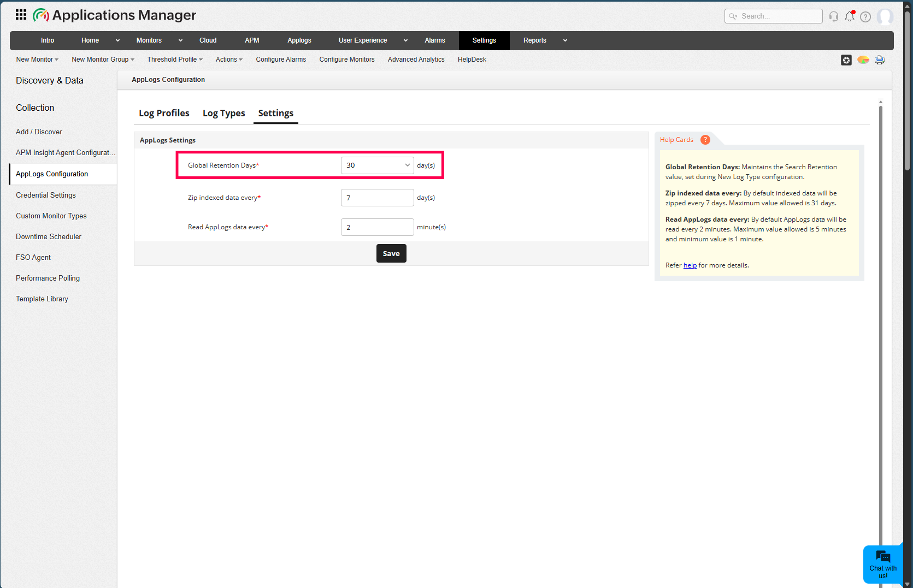Open Performance Polling in sidebar
The width and height of the screenshot is (913, 588).
(48, 278)
